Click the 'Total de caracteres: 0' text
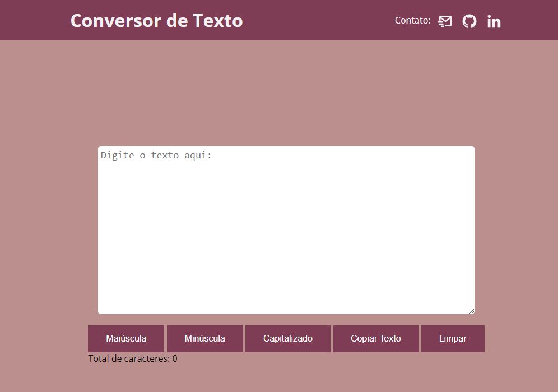Image resolution: width=558 pixels, height=392 pixels. tap(133, 358)
